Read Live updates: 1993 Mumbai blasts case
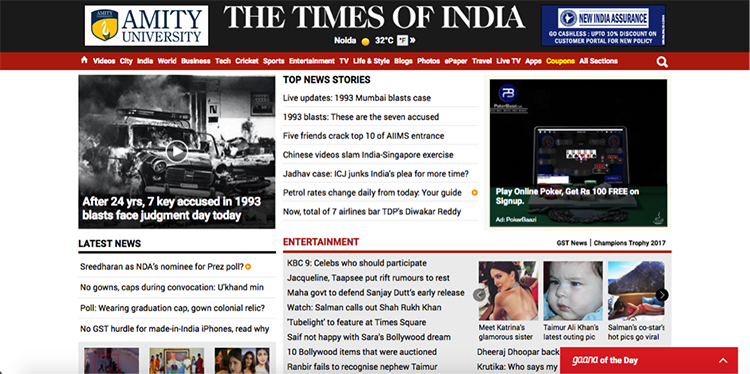750x374 pixels. (357, 98)
